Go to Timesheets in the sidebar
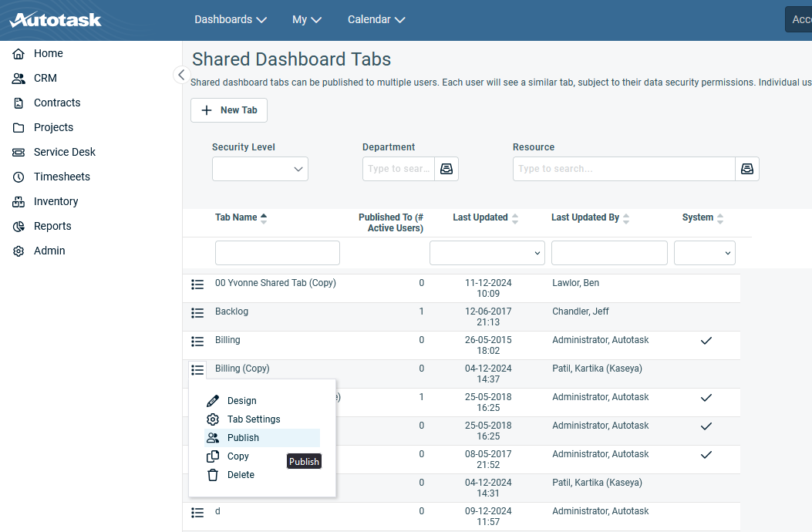The image size is (812, 532). click(62, 177)
